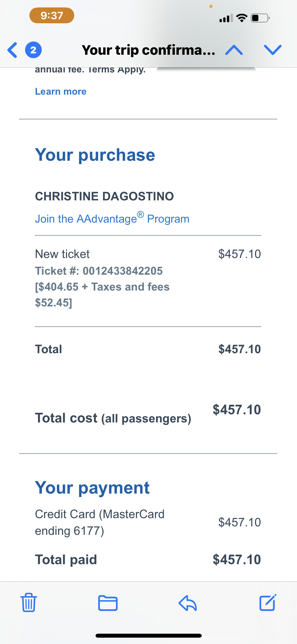The image size is (297, 644).
Task: Delete this email with the trash icon
Action: pos(29,602)
